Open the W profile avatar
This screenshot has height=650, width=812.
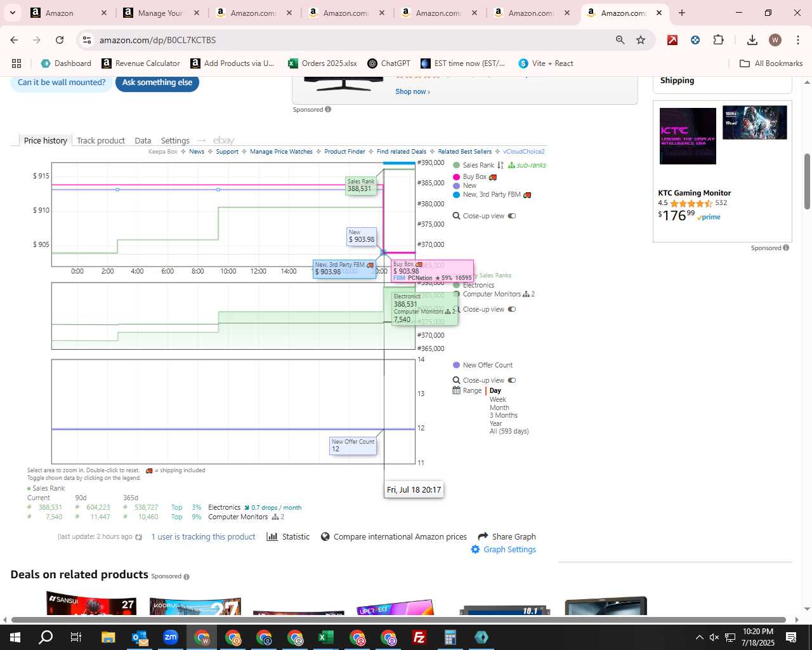point(775,40)
